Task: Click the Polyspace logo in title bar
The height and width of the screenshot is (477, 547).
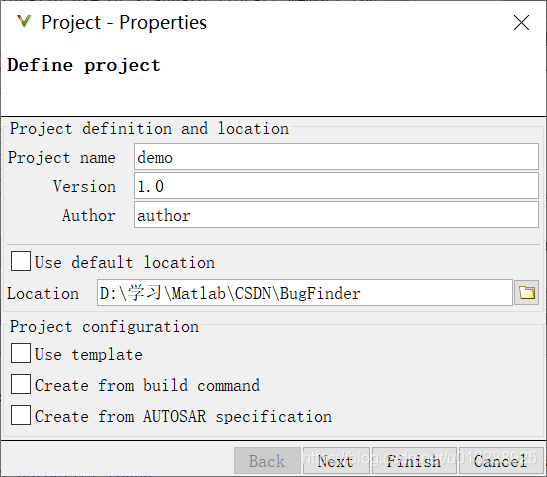Action: (24, 21)
